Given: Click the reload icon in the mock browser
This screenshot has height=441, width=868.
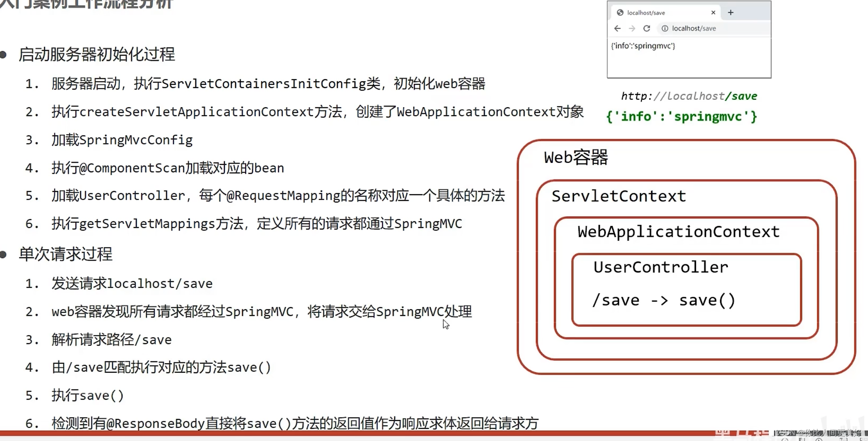Looking at the screenshot, I should pos(647,28).
